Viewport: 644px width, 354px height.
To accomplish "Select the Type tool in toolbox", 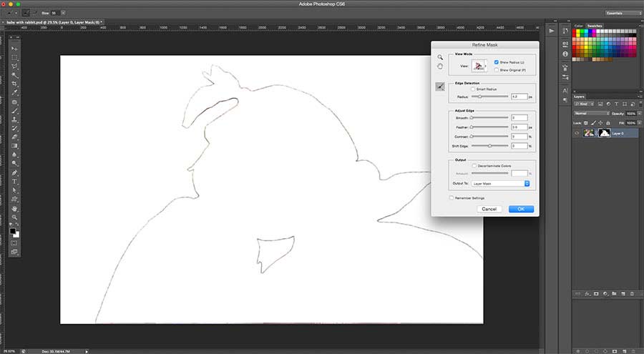I will coord(14,182).
